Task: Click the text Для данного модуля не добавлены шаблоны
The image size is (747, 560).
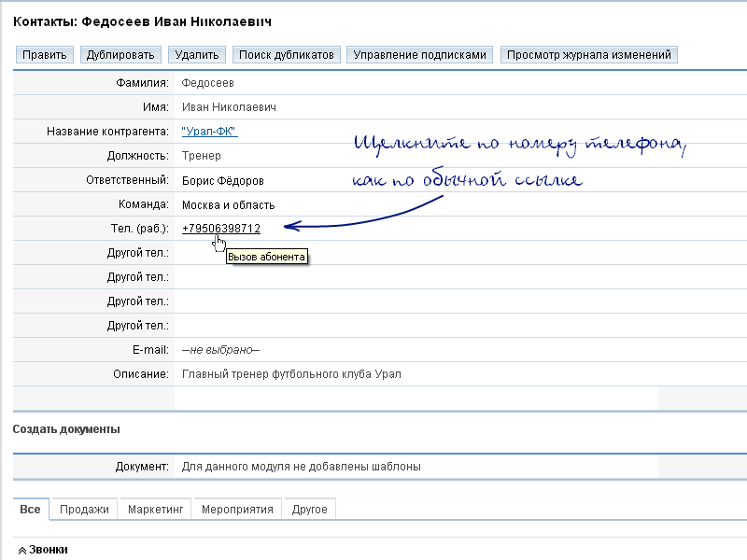Action: point(301,467)
